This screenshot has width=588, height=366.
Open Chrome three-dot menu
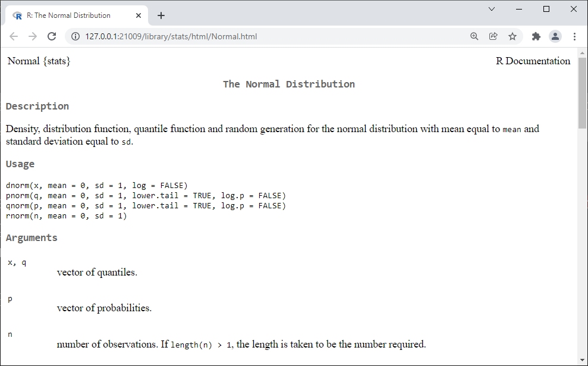[x=574, y=36]
